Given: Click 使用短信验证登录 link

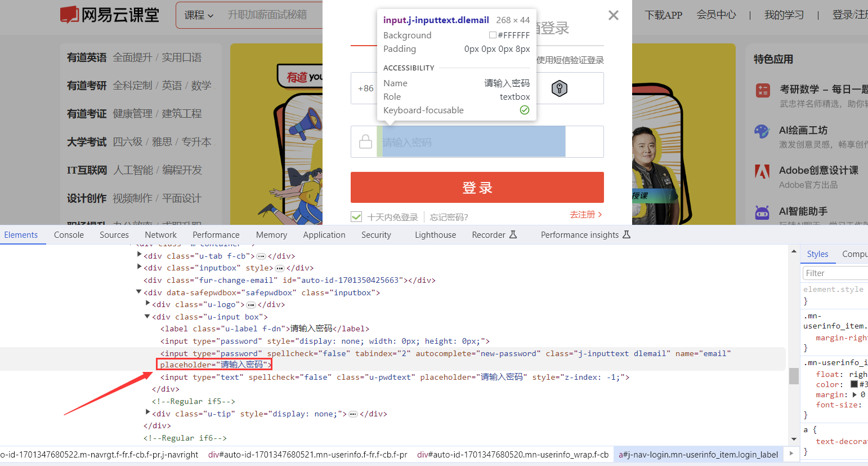Looking at the screenshot, I should point(570,60).
